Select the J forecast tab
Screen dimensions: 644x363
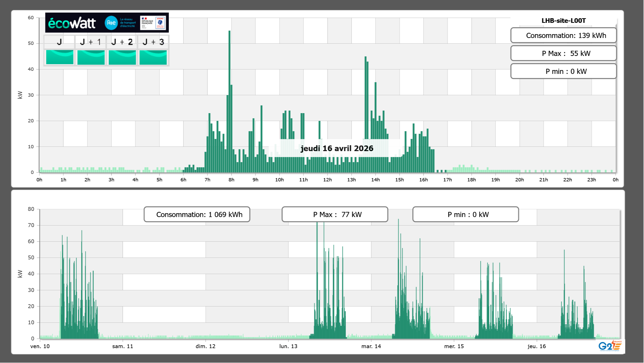pos(59,42)
